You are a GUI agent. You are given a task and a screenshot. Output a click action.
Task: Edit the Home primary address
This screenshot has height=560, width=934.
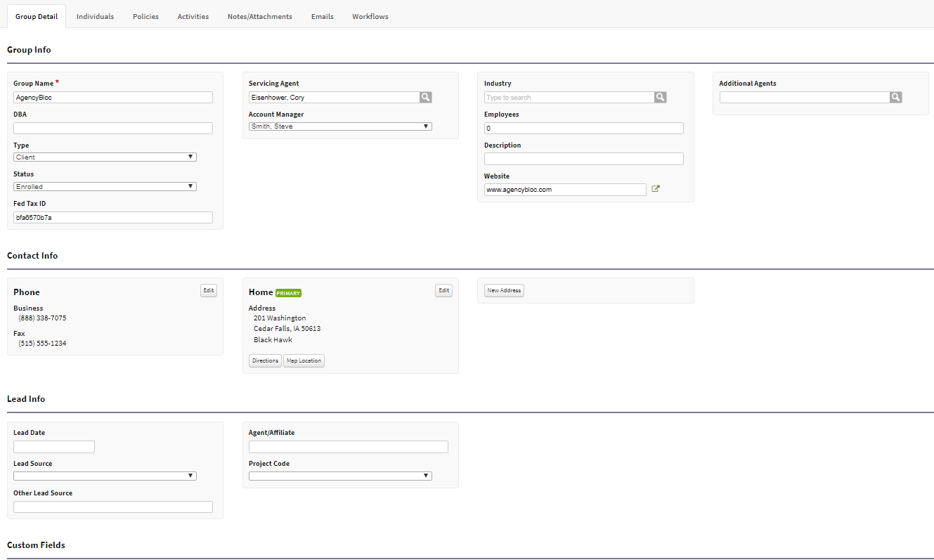pyautogui.click(x=443, y=289)
